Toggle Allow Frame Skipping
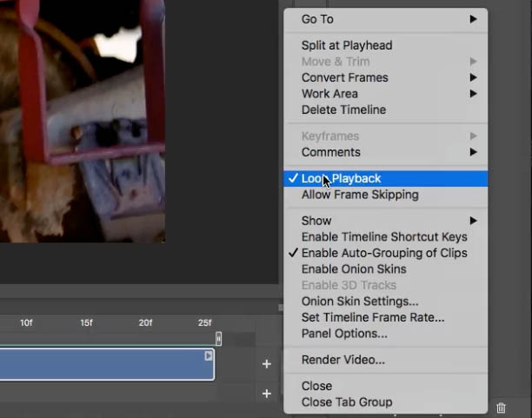The height and width of the screenshot is (418, 532). click(x=385, y=195)
